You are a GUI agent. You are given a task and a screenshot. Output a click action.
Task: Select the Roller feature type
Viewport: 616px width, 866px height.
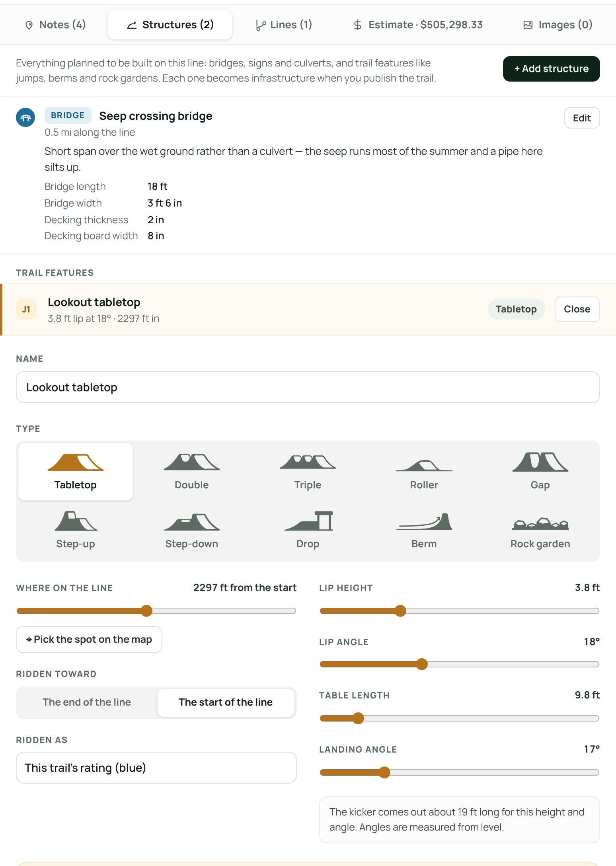click(x=424, y=472)
